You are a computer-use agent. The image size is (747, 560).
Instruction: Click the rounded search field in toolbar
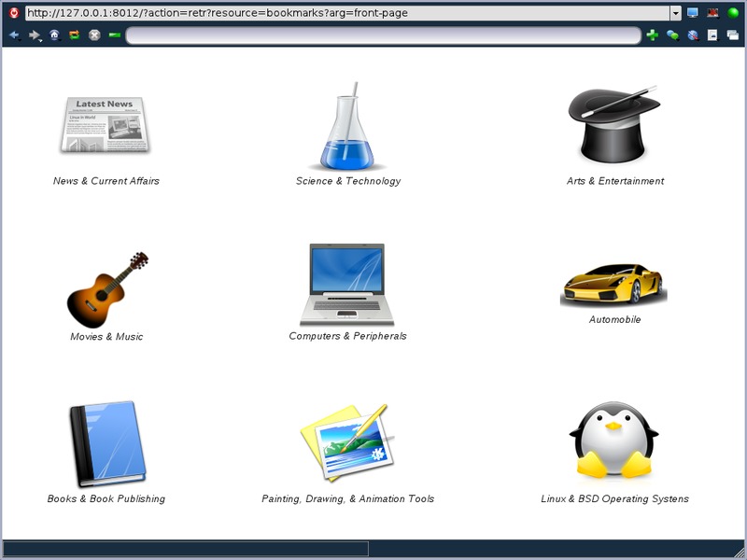coord(383,35)
